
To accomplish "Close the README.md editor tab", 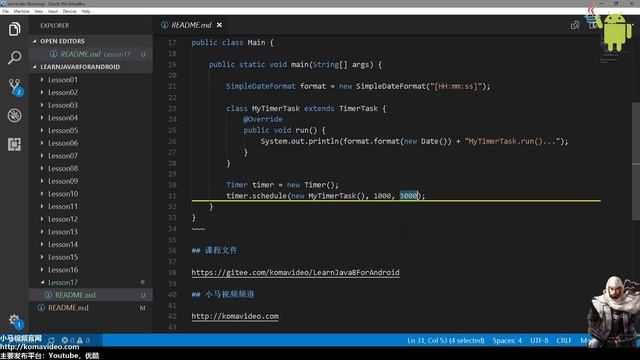I will coord(219,25).
